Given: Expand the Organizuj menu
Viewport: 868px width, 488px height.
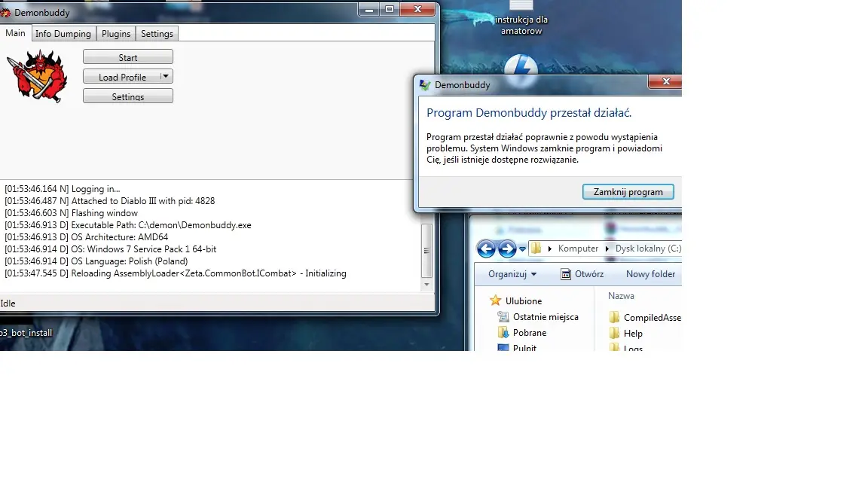Looking at the screenshot, I should [512, 274].
